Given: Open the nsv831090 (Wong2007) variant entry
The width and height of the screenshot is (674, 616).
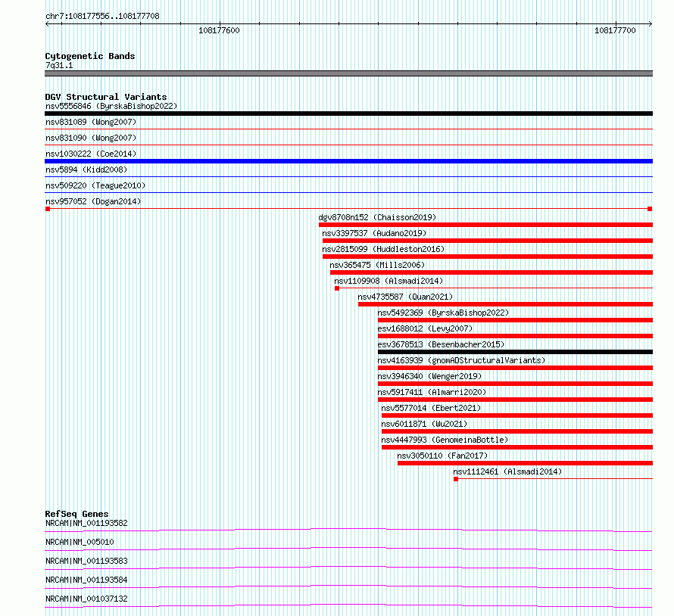Looking at the screenshot, I should click(91, 138).
